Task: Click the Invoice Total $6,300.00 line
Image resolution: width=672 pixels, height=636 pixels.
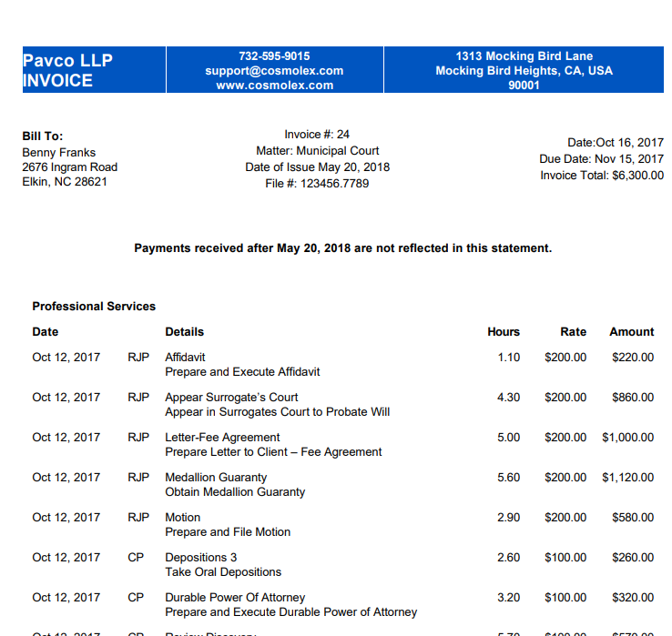Action: pyautogui.click(x=602, y=176)
